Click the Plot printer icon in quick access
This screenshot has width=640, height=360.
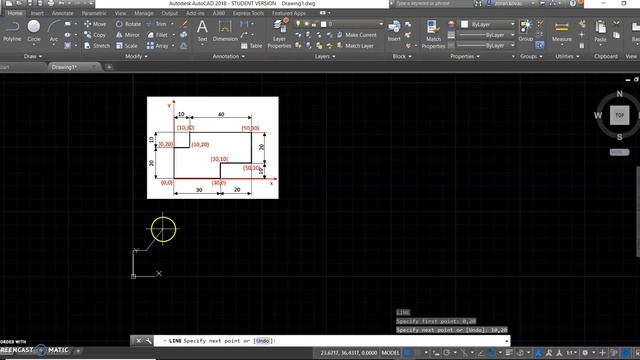(x=51, y=3)
